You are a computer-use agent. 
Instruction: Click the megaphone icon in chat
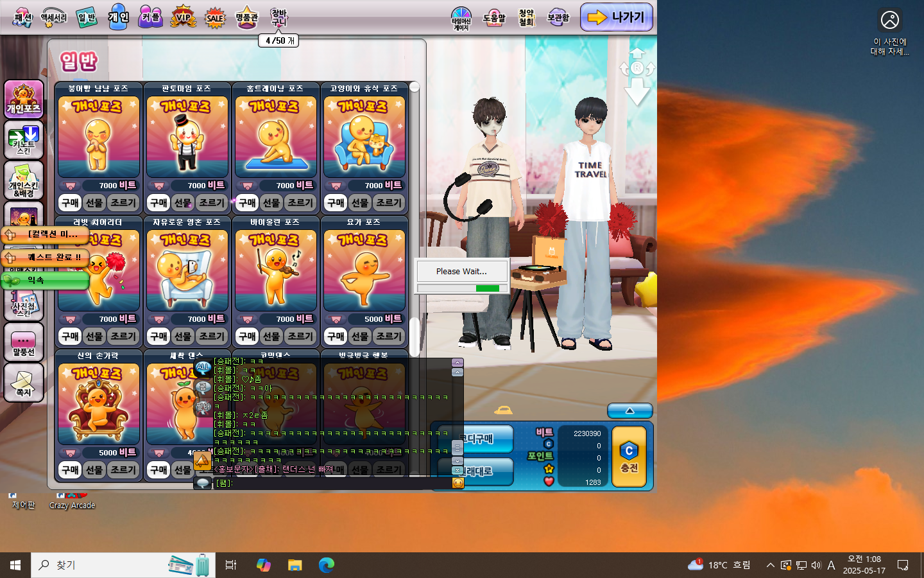point(202,460)
